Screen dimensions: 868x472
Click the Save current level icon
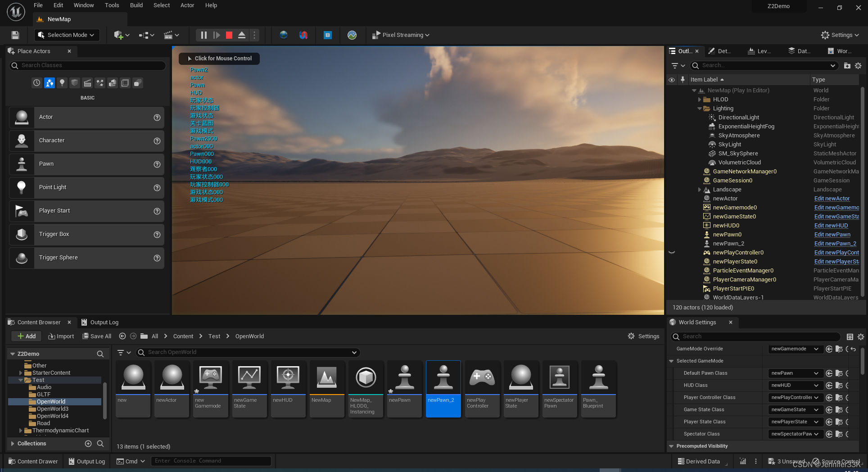click(x=15, y=35)
